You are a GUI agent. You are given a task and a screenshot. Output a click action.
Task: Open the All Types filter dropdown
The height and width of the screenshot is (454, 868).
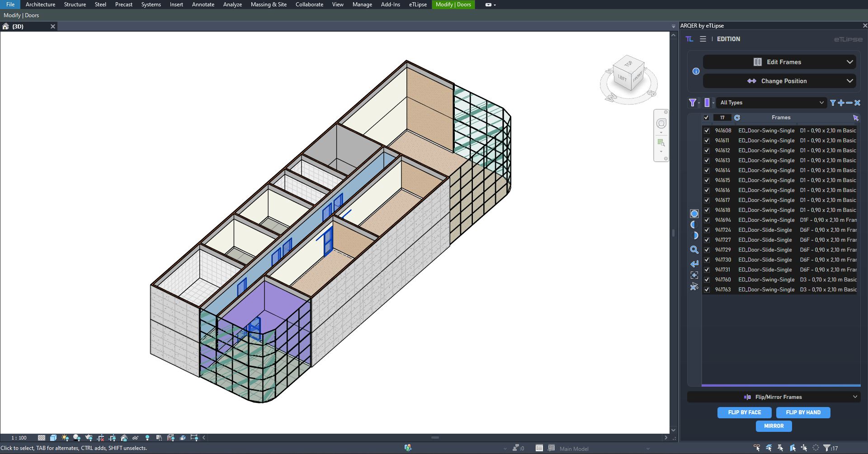coord(771,103)
